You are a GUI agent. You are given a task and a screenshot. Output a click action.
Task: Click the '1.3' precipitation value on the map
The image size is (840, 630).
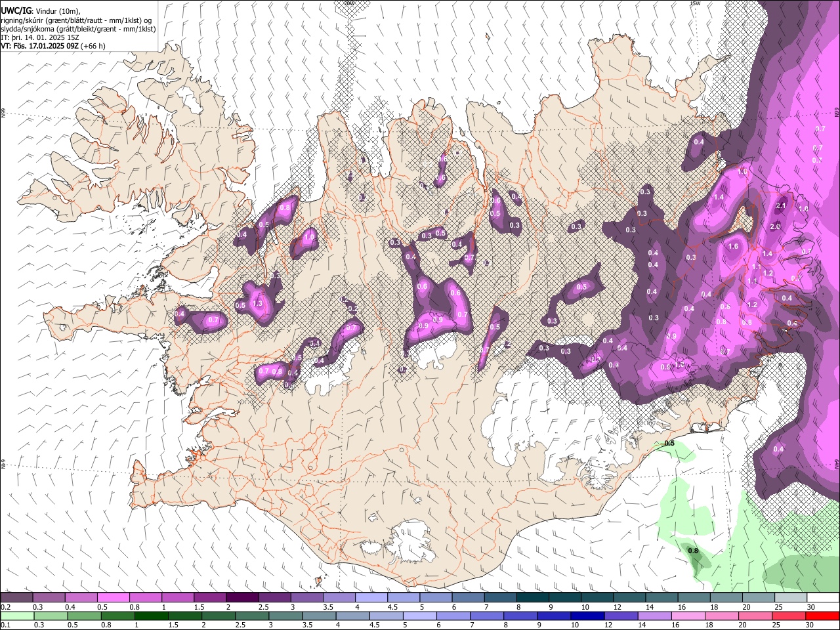point(257,304)
